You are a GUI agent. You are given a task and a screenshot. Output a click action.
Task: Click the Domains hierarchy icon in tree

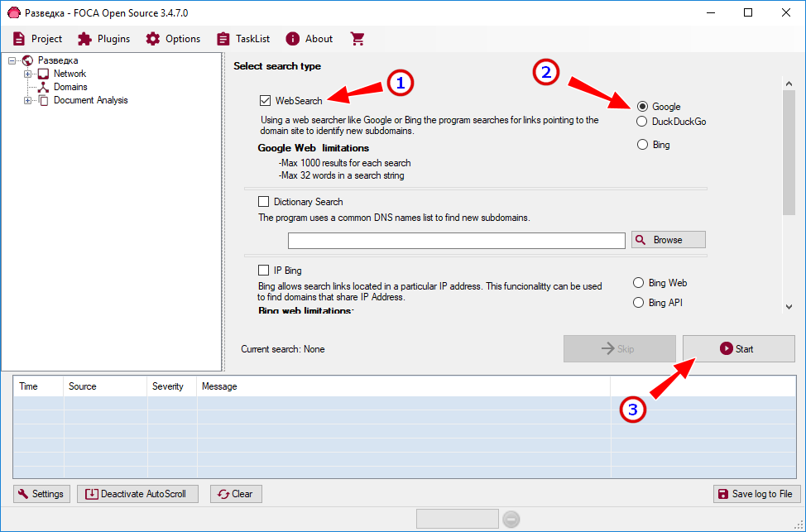coord(43,87)
